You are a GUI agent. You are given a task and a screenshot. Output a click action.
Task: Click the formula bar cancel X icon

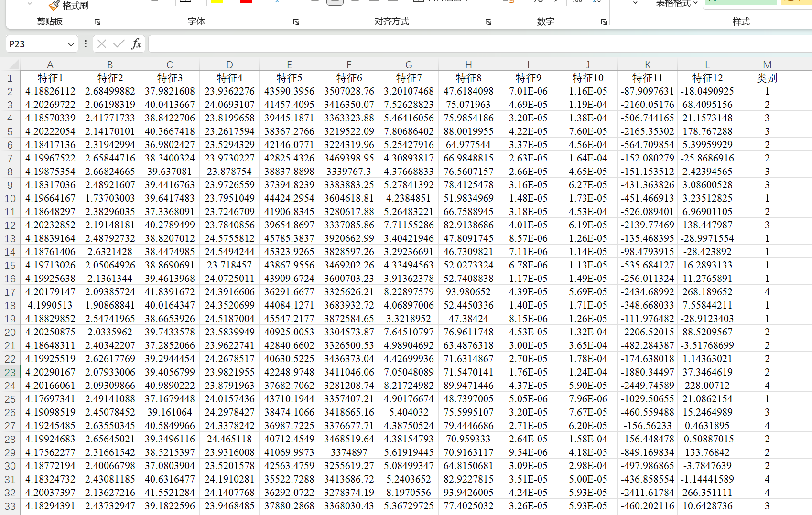click(x=102, y=44)
